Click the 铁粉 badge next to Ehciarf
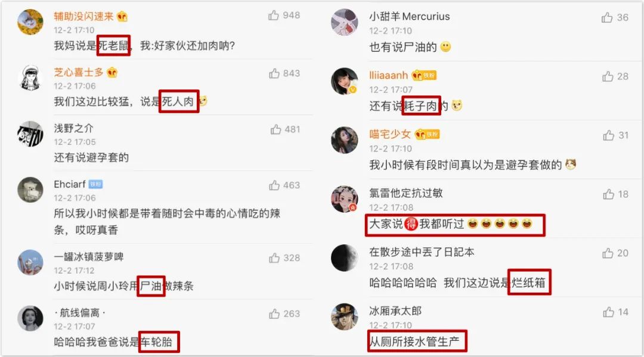The width and height of the screenshot is (644, 357). coord(95,184)
